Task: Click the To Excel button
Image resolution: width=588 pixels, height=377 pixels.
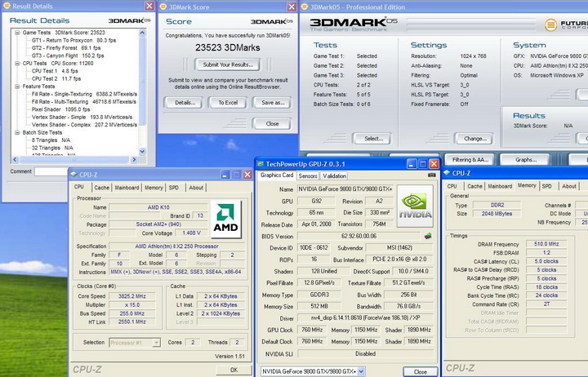Action: 228,103
